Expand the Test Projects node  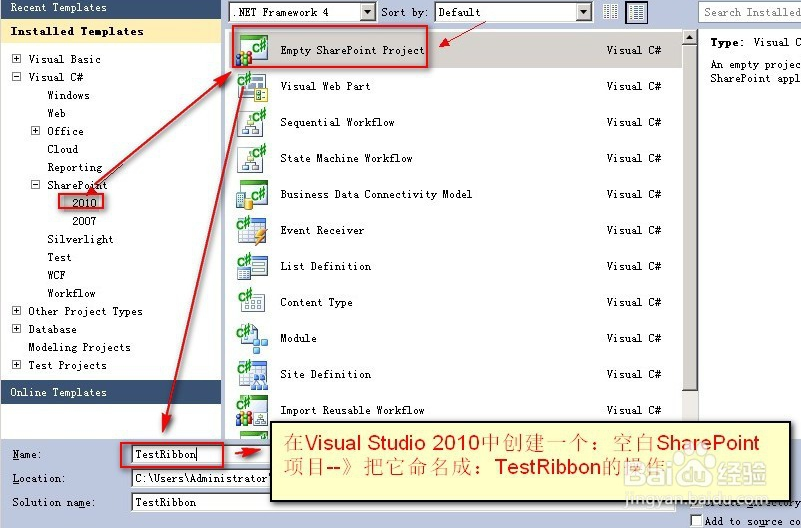tap(17, 365)
